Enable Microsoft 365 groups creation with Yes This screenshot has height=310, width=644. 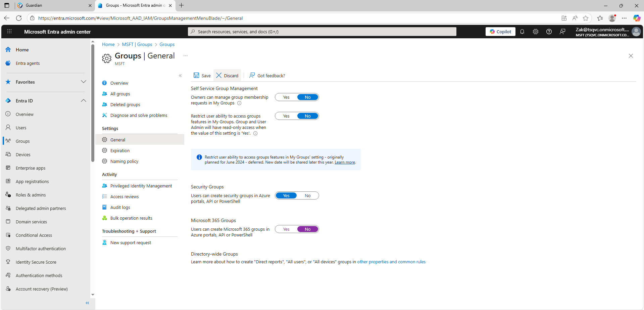click(286, 229)
